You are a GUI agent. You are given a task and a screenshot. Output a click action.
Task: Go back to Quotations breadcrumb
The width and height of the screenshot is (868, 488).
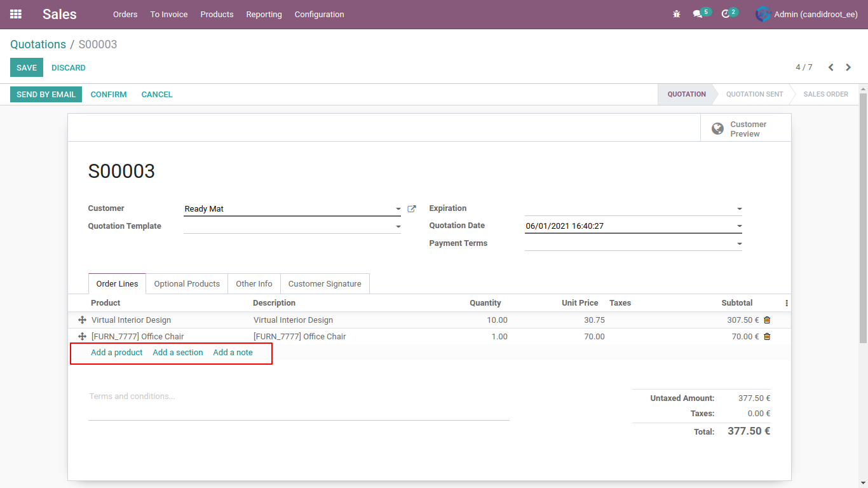coord(38,44)
